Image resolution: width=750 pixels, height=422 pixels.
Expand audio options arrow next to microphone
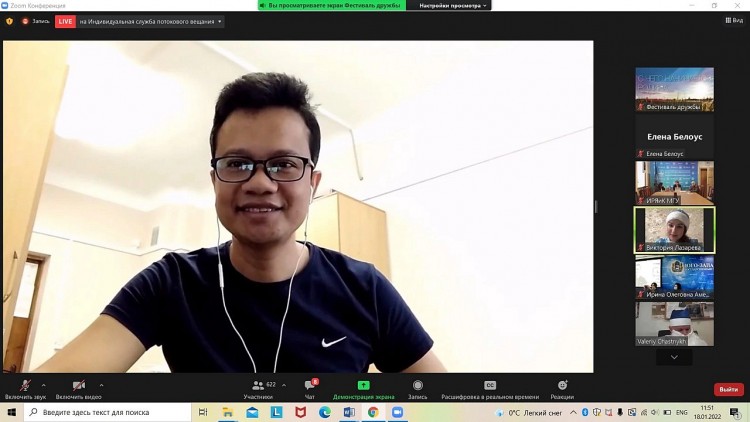[44, 385]
